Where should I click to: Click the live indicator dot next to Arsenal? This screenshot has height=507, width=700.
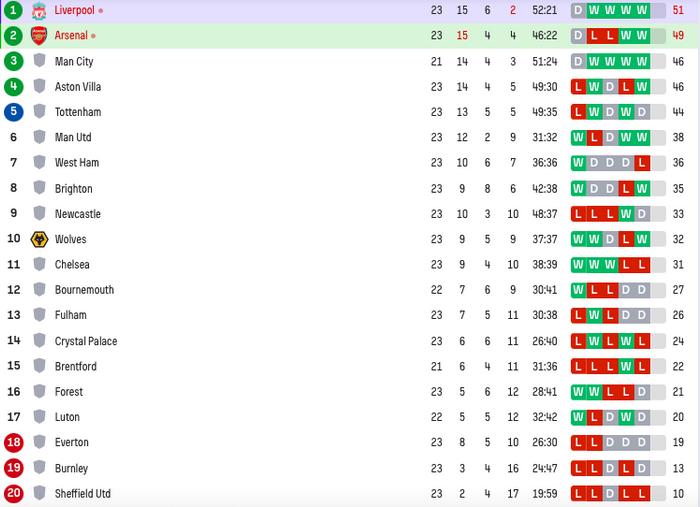pos(93,36)
